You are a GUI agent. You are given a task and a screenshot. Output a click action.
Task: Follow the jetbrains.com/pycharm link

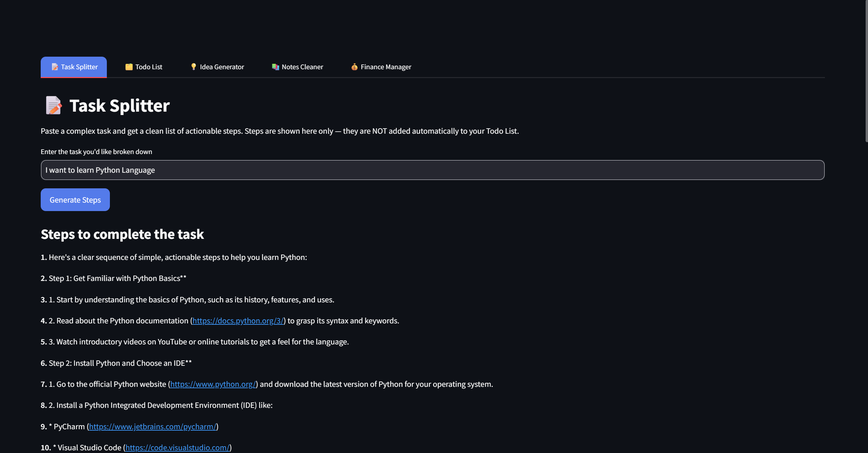(x=153, y=427)
